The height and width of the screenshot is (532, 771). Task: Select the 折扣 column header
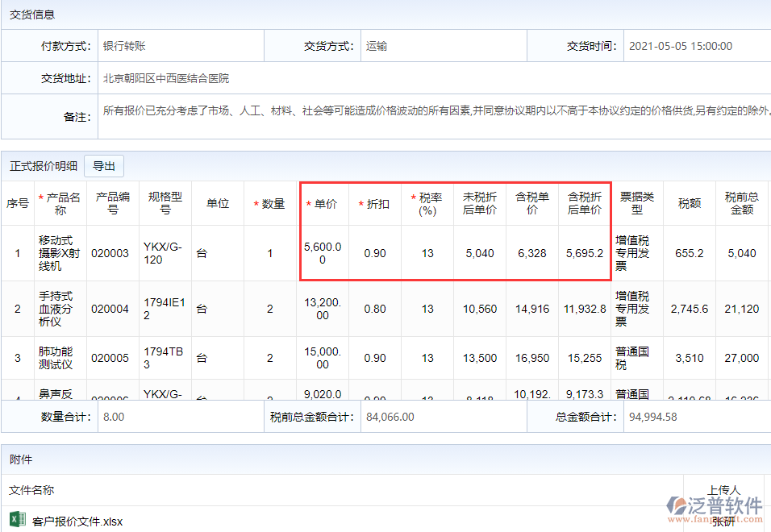(x=374, y=204)
